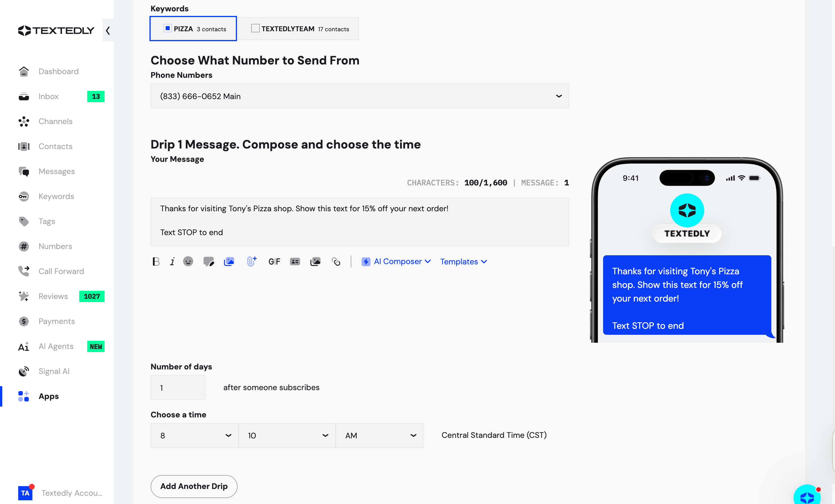Click the blue insert image icon
The image size is (835, 504).
click(229, 261)
